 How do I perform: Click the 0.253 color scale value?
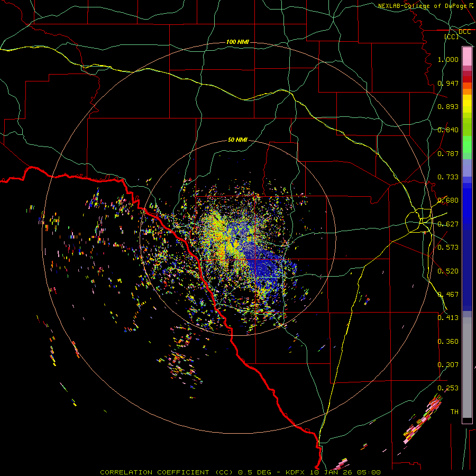[448, 388]
